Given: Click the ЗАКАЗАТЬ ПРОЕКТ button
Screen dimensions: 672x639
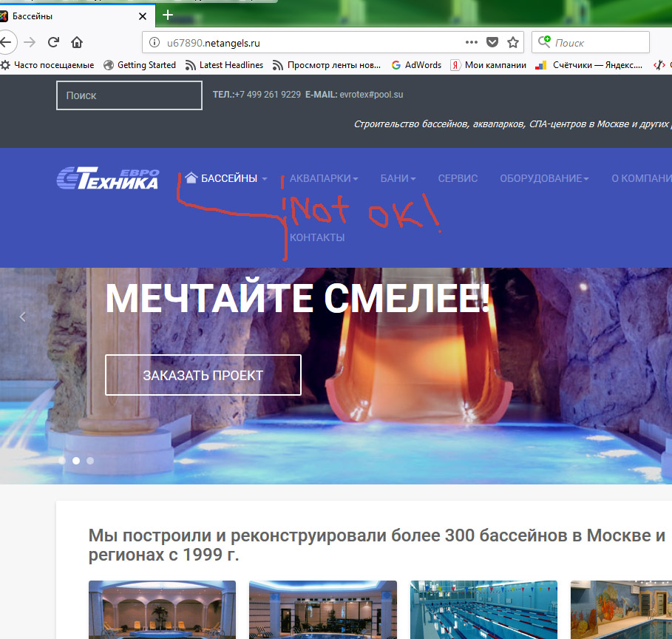Looking at the screenshot, I should tap(203, 375).
